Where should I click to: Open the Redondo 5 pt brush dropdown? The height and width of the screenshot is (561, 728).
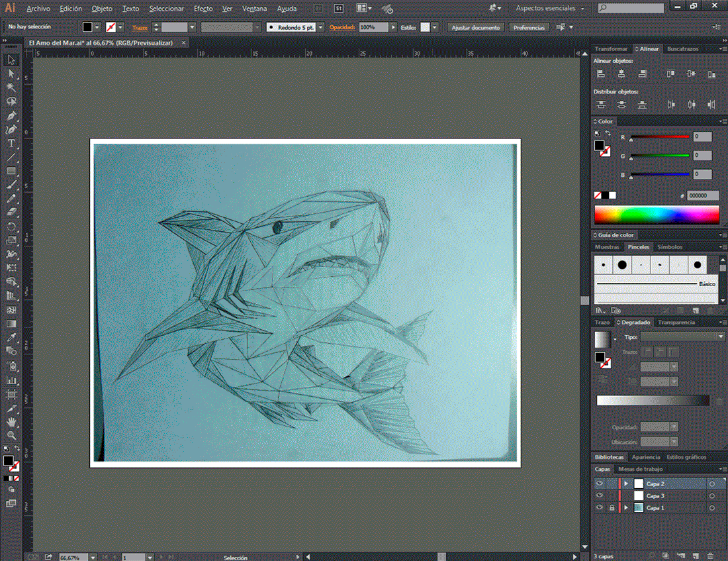coord(320,27)
